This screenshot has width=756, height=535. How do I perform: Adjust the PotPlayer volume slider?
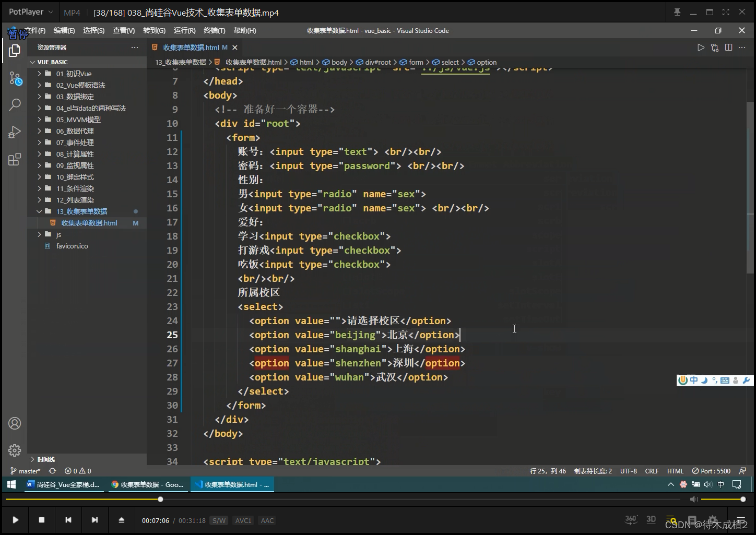(x=723, y=500)
